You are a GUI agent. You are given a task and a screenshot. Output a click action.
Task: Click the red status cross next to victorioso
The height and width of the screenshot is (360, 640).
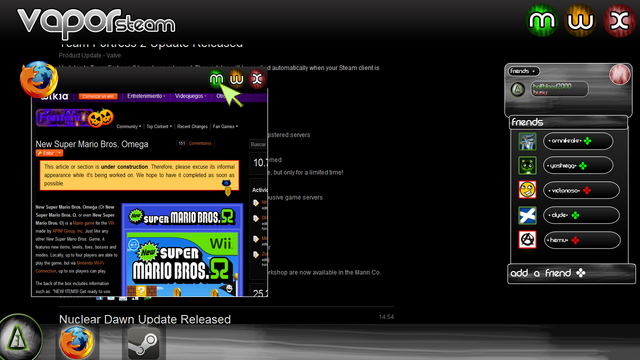pos(587,191)
